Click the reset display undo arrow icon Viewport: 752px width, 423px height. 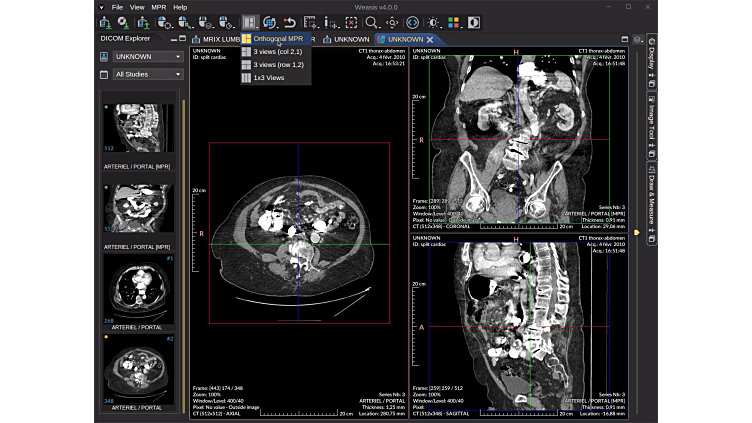[290, 23]
